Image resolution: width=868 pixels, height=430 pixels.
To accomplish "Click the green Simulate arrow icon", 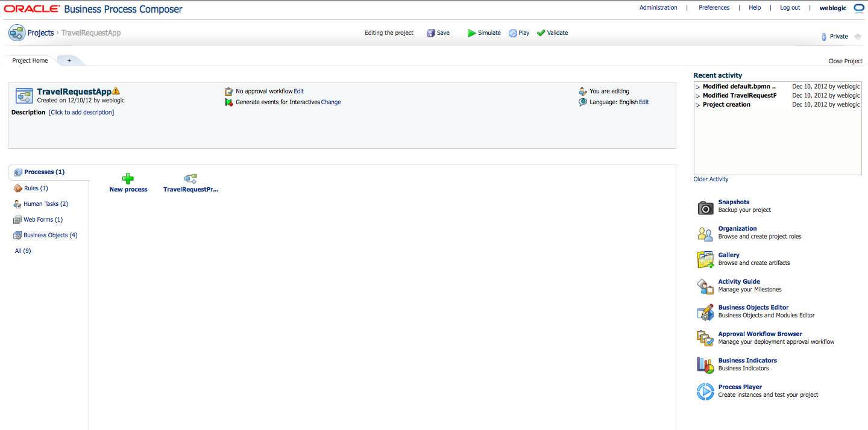I will click(471, 33).
